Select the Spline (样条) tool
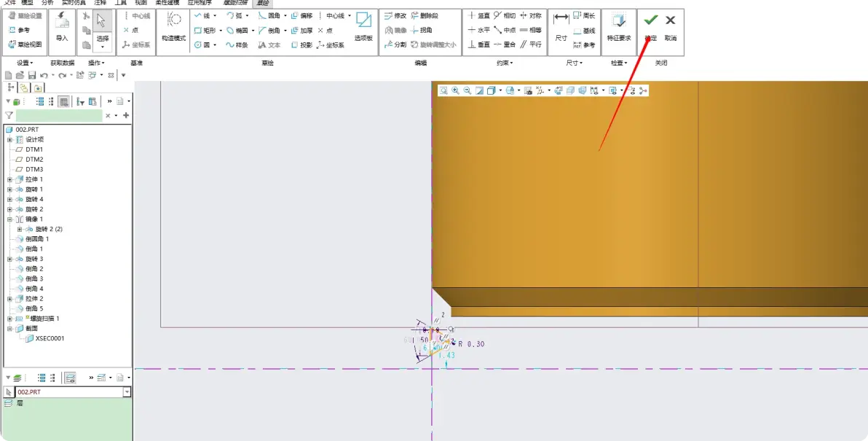 (x=237, y=45)
